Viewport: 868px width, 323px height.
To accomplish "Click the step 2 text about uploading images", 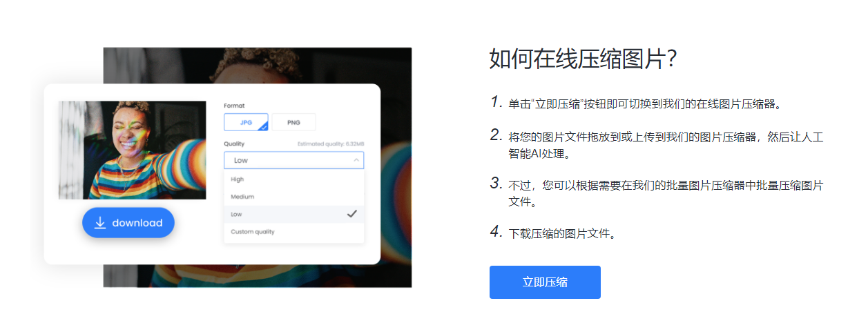I will point(666,146).
